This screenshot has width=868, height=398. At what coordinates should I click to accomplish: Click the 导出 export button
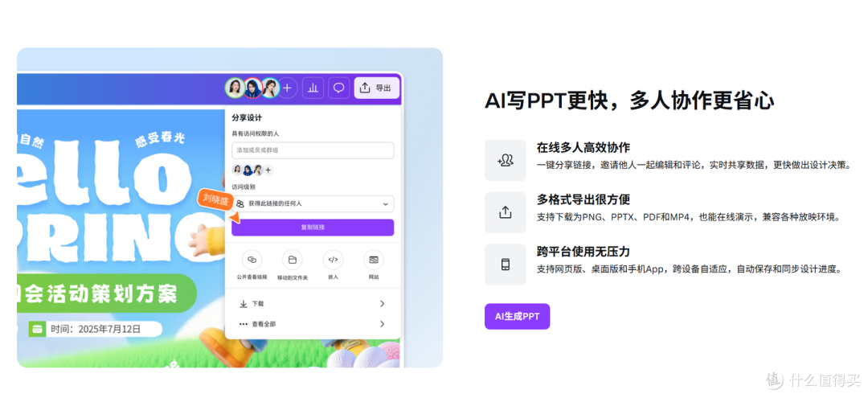pyautogui.click(x=376, y=88)
